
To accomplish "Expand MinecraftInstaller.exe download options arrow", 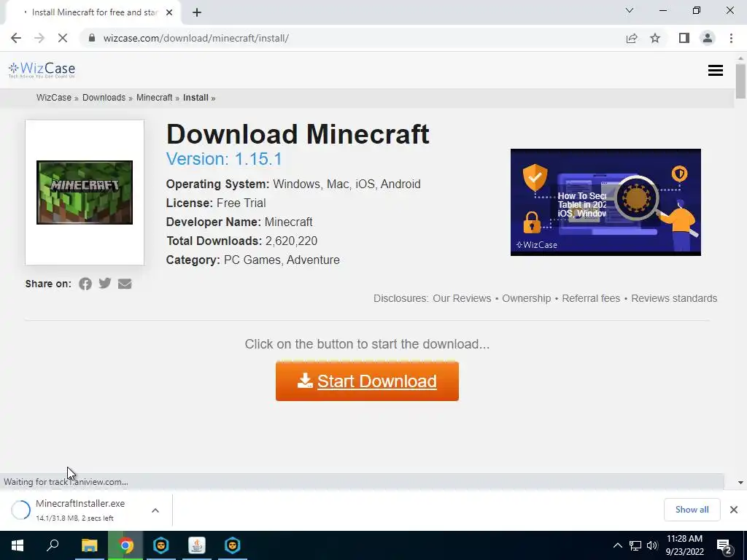I will click(155, 510).
